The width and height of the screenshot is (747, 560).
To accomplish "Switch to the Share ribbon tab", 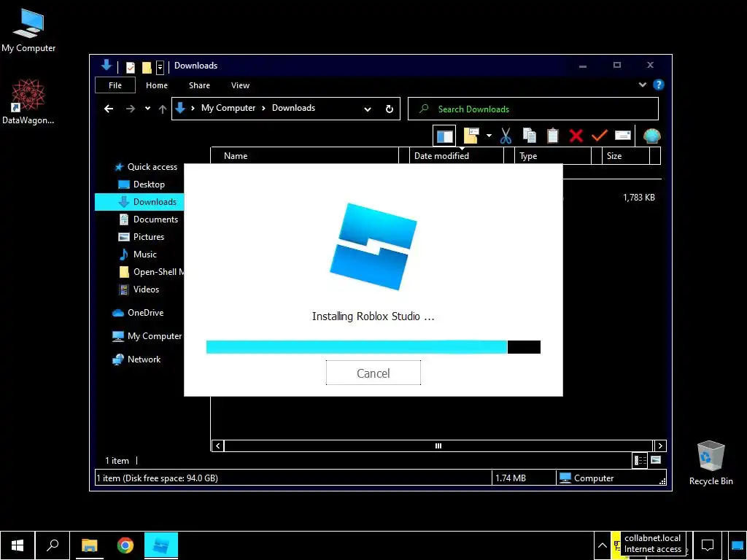I will point(199,85).
